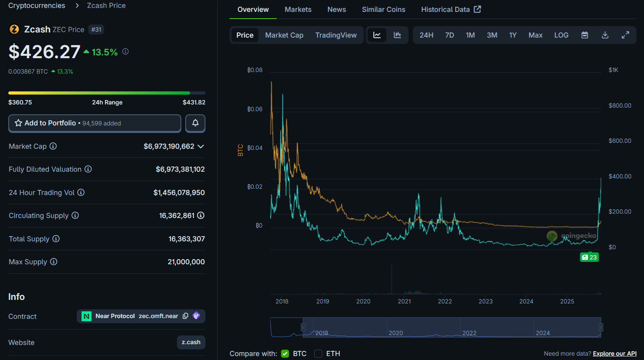Switch to line chart view icon
This screenshot has height=360, width=644.
(x=377, y=35)
